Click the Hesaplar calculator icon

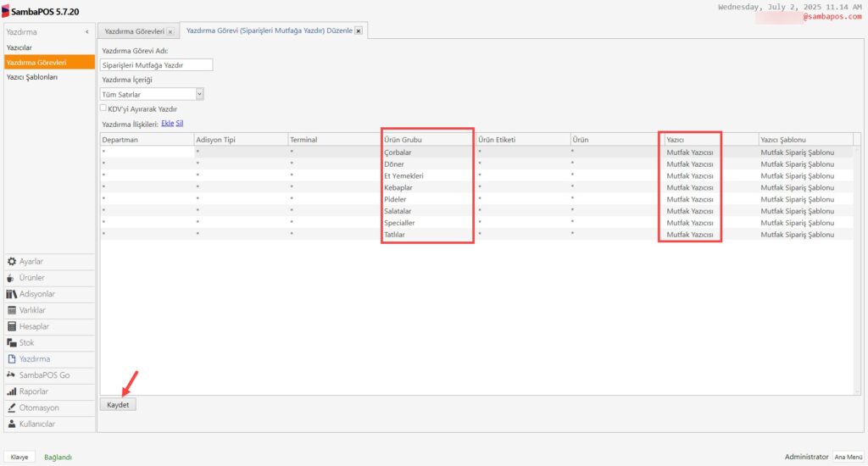tap(12, 326)
